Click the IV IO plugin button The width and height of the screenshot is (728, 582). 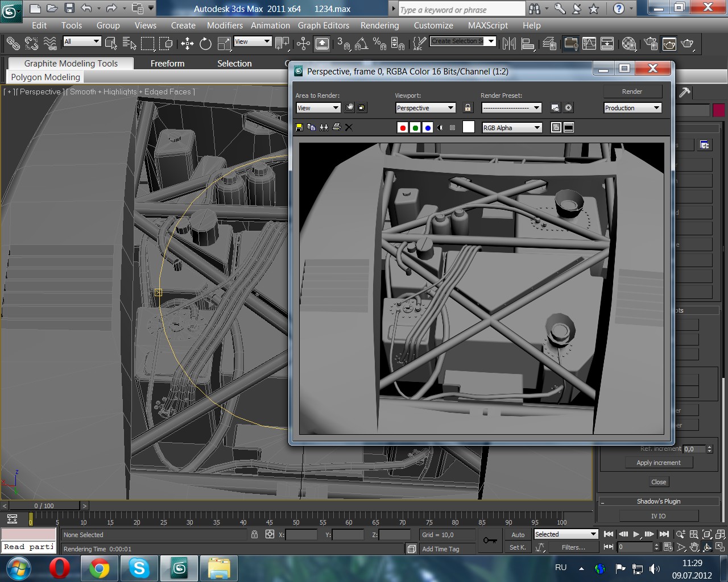click(x=659, y=516)
